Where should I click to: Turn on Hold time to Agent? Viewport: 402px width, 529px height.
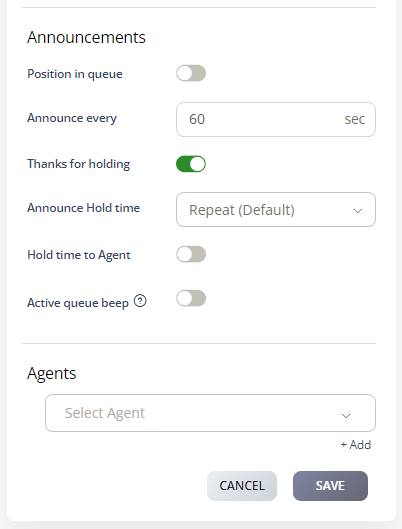191,254
